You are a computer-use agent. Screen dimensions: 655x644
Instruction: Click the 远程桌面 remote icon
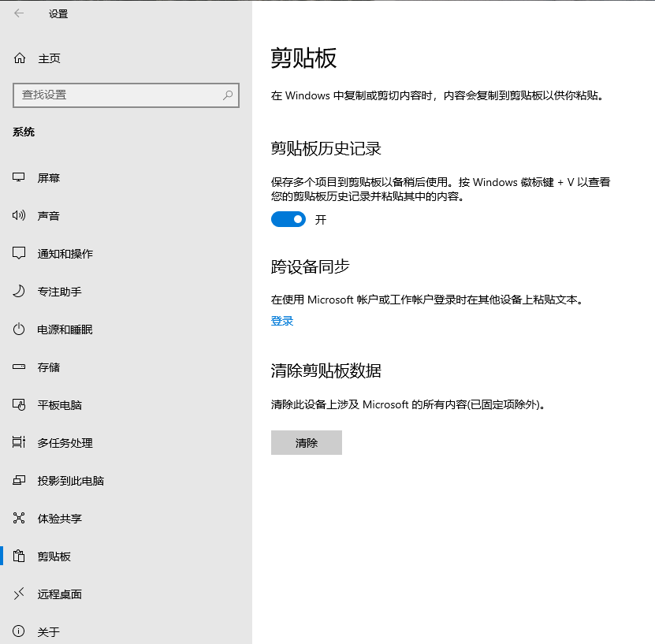tap(19, 594)
